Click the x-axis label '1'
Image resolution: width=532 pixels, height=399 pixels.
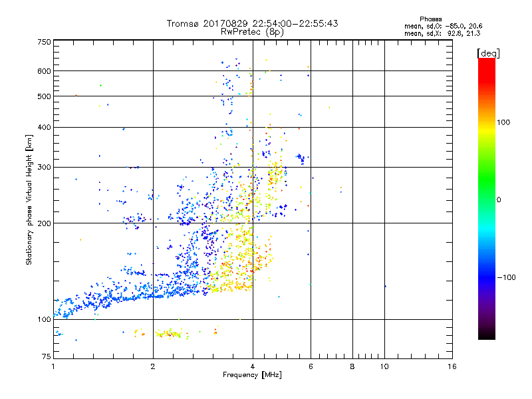[x=53, y=366]
